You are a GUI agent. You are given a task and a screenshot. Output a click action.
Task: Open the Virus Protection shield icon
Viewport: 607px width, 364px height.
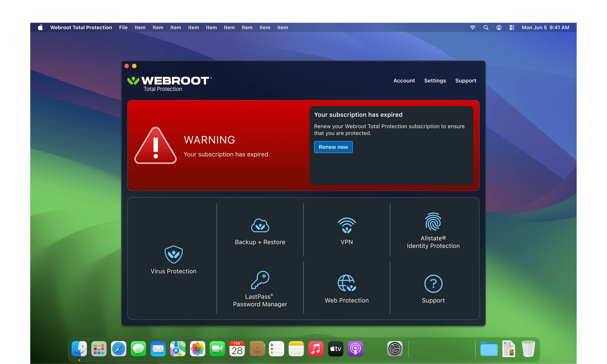pyautogui.click(x=173, y=254)
